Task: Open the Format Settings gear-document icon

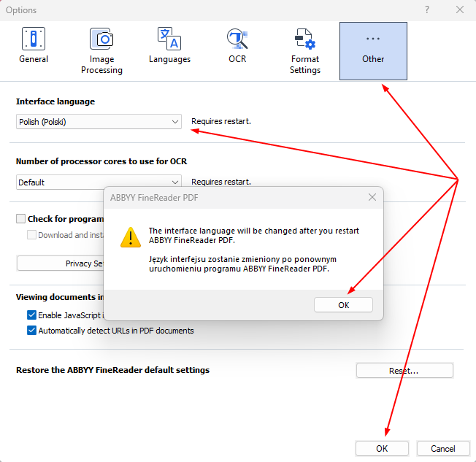Action: pyautogui.click(x=304, y=39)
